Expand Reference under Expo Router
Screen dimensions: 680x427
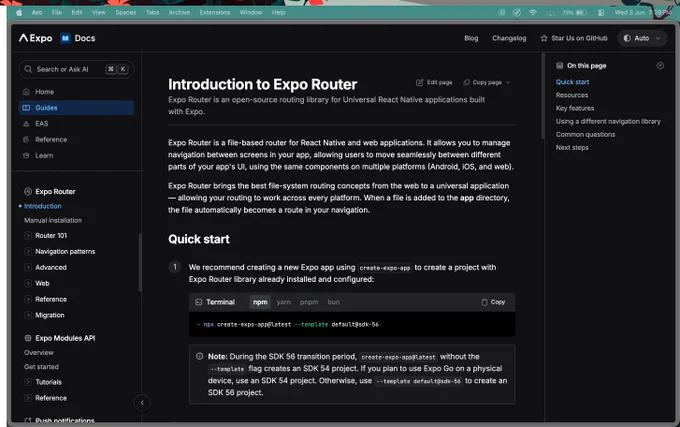[51, 300]
